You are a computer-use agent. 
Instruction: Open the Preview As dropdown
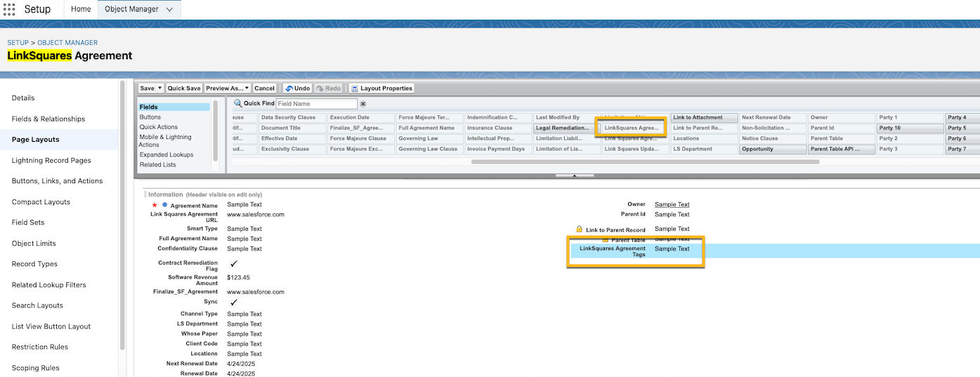(227, 88)
